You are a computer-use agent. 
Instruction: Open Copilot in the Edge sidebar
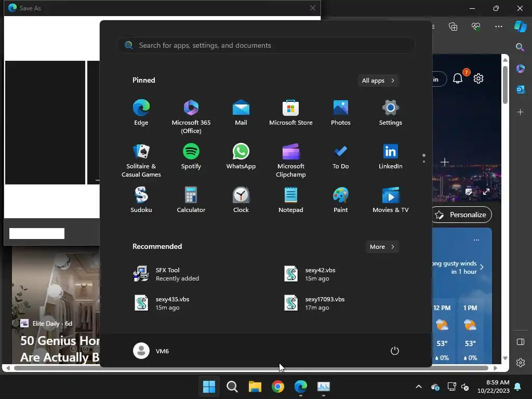[521, 26]
